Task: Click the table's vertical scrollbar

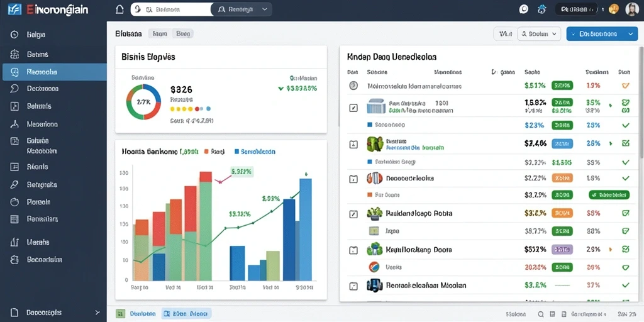Action: 641,103
